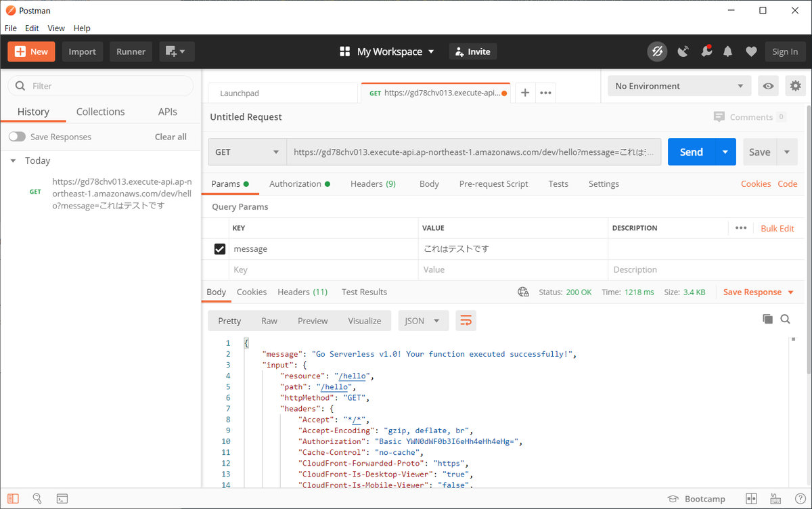The width and height of the screenshot is (812, 509).
Task: Click the empty Key input cell
Action: tap(323, 269)
